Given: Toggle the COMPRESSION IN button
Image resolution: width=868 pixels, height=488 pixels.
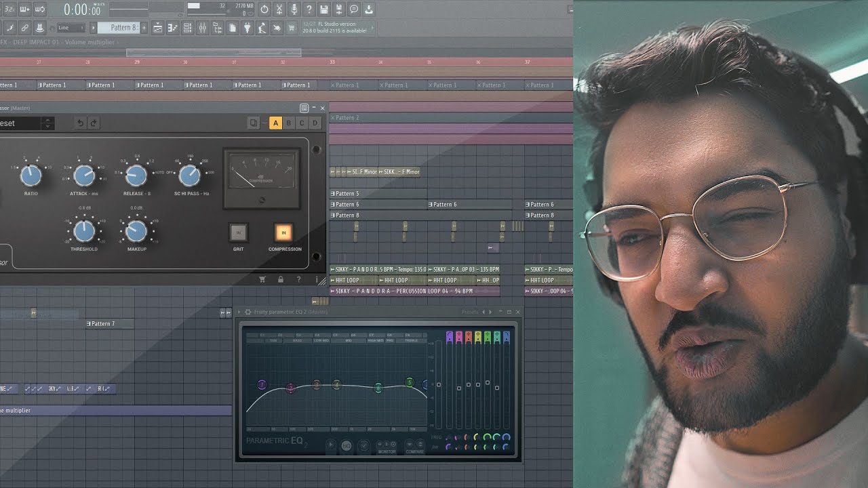Looking at the screenshot, I should click(x=283, y=233).
